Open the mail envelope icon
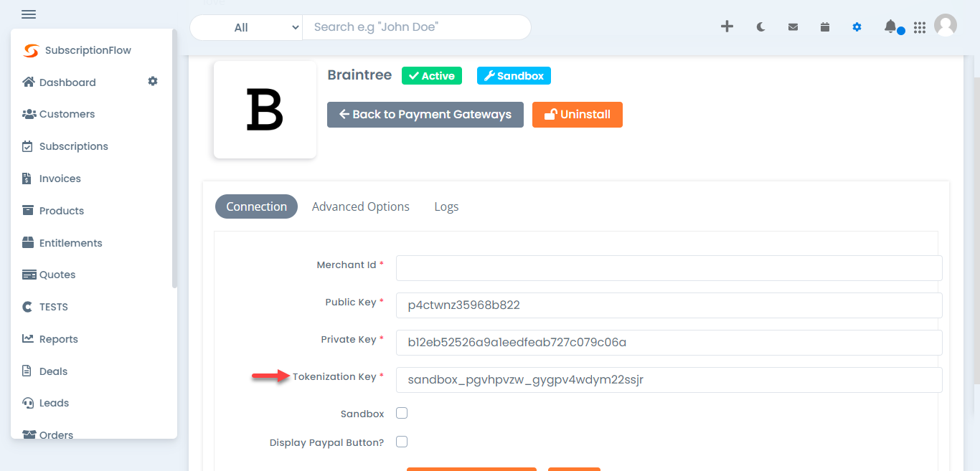The image size is (980, 471). click(793, 27)
